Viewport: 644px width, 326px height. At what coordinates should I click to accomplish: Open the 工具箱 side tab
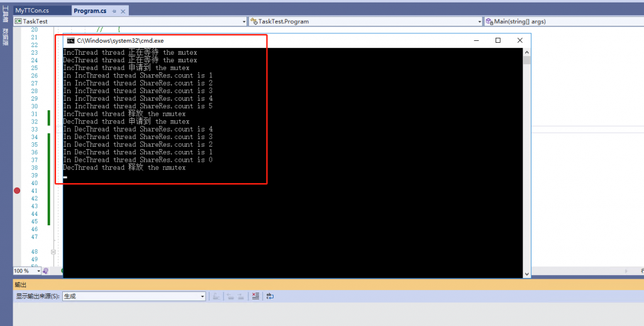(5, 14)
